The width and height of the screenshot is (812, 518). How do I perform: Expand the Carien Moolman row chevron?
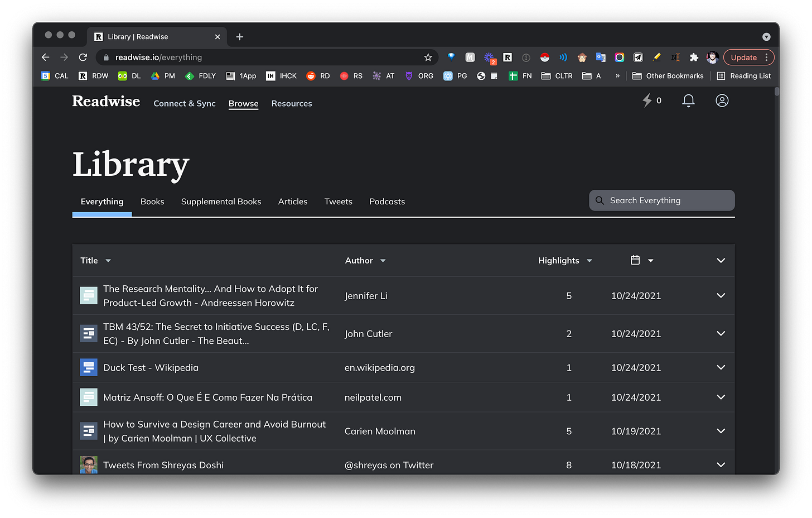pos(721,431)
